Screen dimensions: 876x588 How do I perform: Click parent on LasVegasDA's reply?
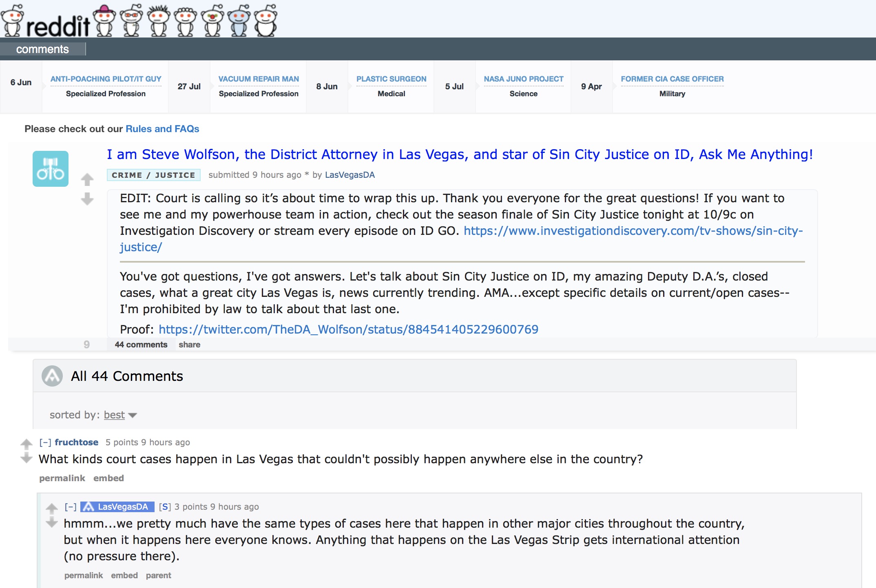(x=158, y=575)
